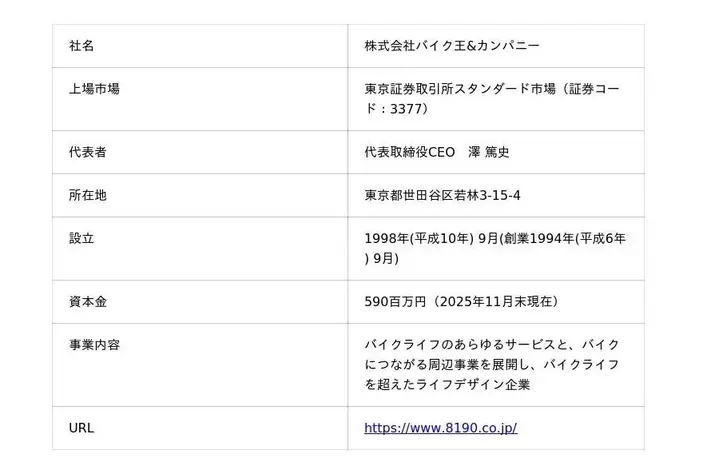
Task: Click the URL row label
Action: pos(81,428)
